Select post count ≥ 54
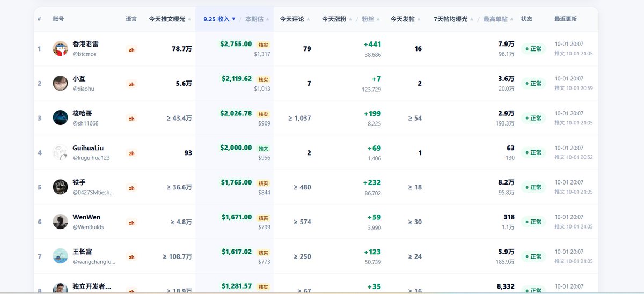Image resolution: width=644 pixels, height=294 pixels. [x=415, y=118]
